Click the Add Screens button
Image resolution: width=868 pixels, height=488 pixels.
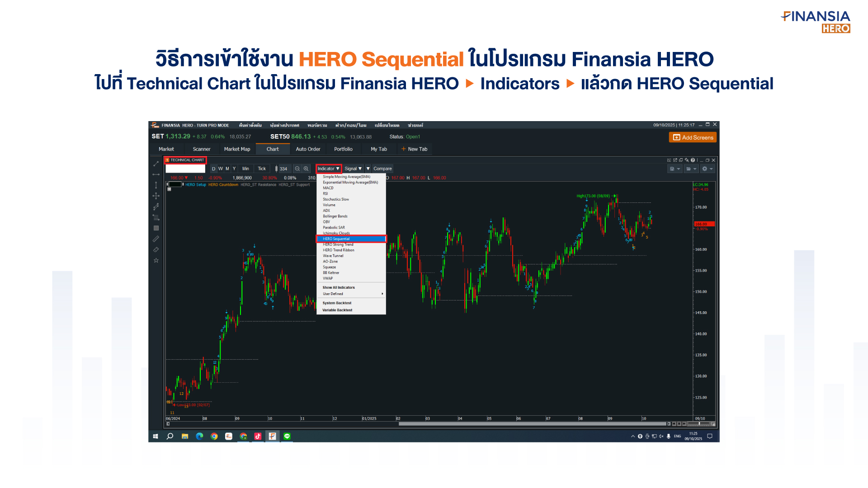tap(693, 137)
